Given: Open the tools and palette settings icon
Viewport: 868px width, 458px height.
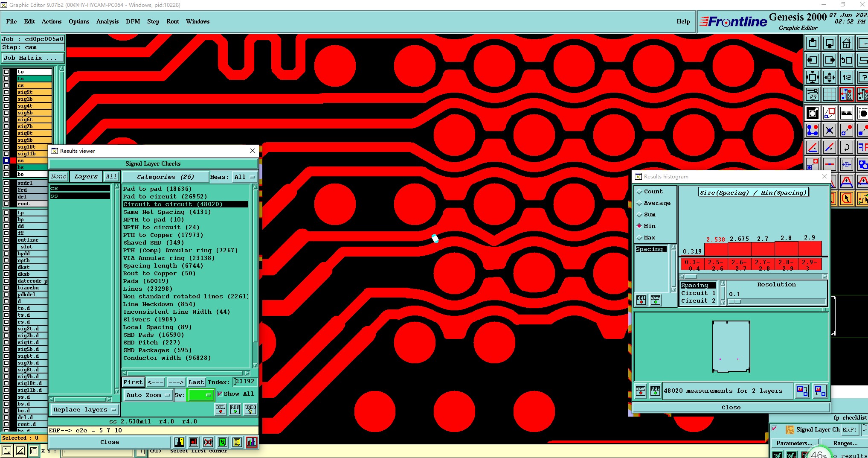Looking at the screenshot, I should click(813, 94).
